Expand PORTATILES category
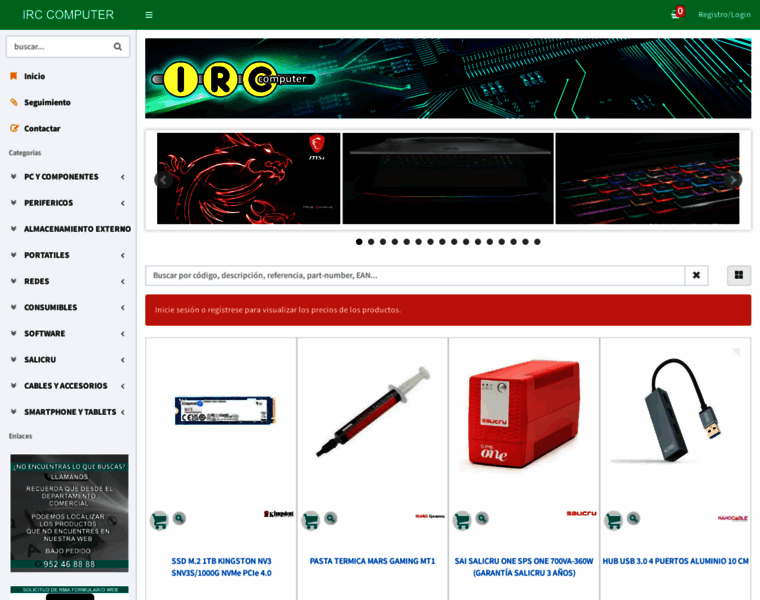This screenshot has width=760, height=600. tap(68, 255)
